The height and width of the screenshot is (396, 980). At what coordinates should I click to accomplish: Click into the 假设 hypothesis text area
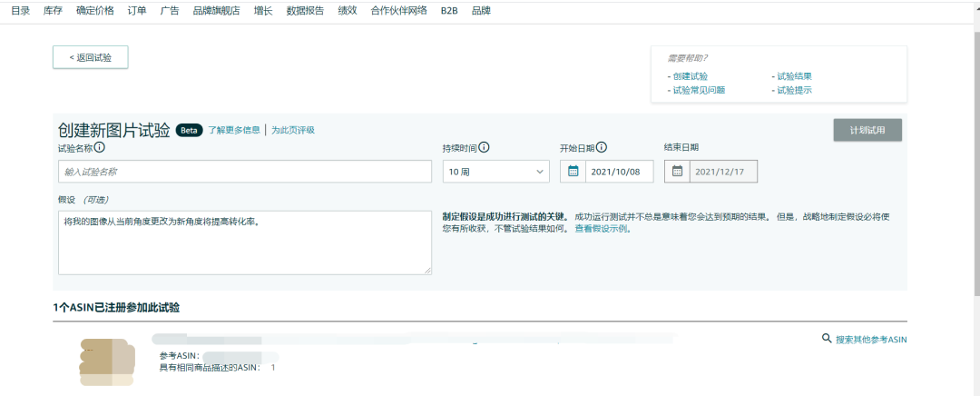pyautogui.click(x=245, y=243)
